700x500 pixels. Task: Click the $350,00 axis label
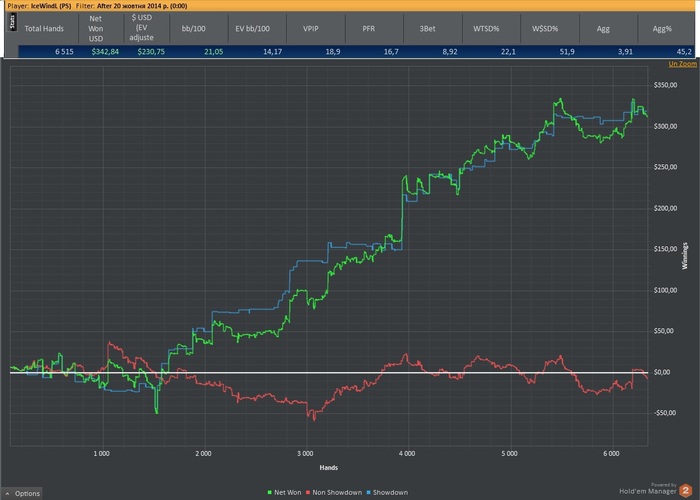click(665, 85)
